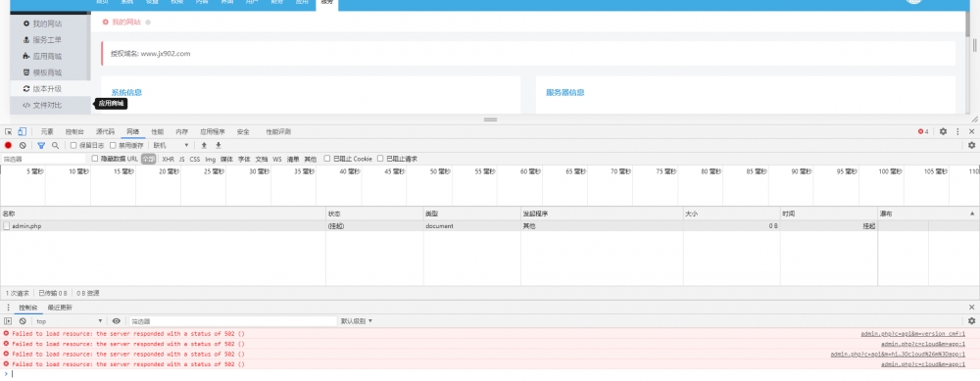The image size is (980, 381).
Task: Click the 我的网站 sidebar item icon
Action: click(x=25, y=24)
